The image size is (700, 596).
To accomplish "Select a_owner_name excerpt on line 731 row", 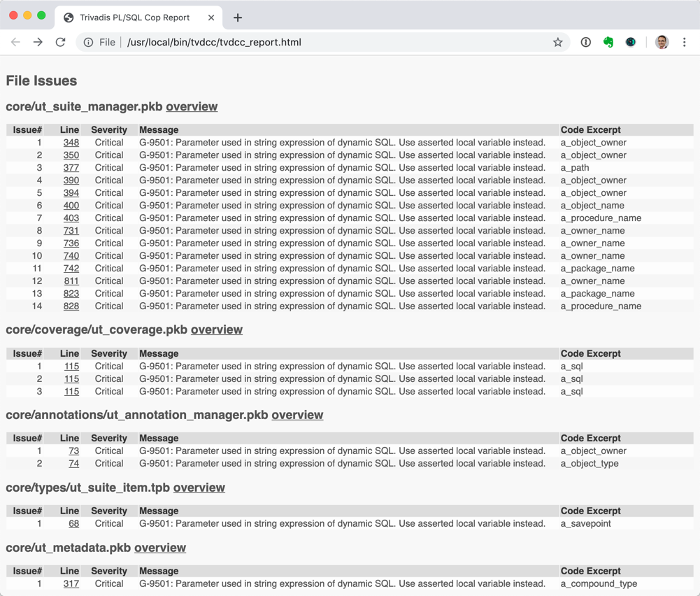I will coord(592,230).
